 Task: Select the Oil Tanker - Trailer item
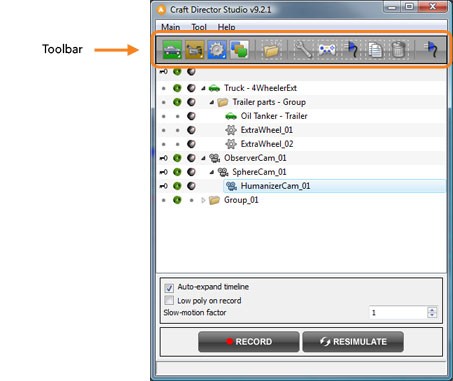pos(274,116)
